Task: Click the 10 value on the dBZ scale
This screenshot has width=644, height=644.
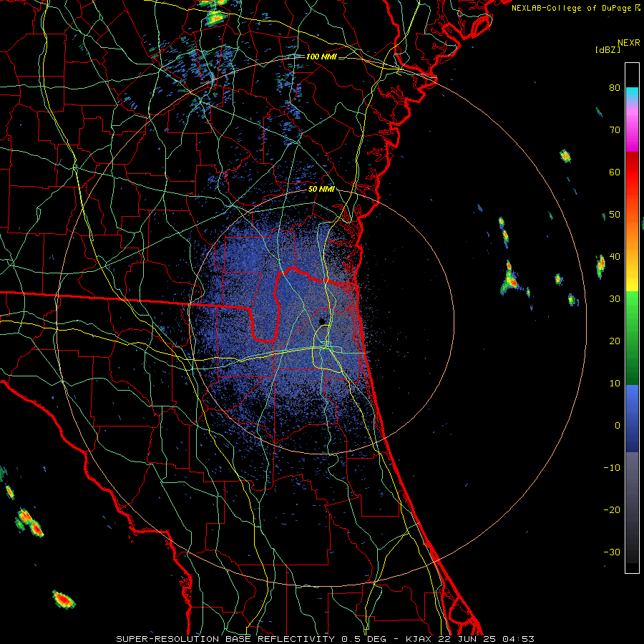Action: point(615,384)
